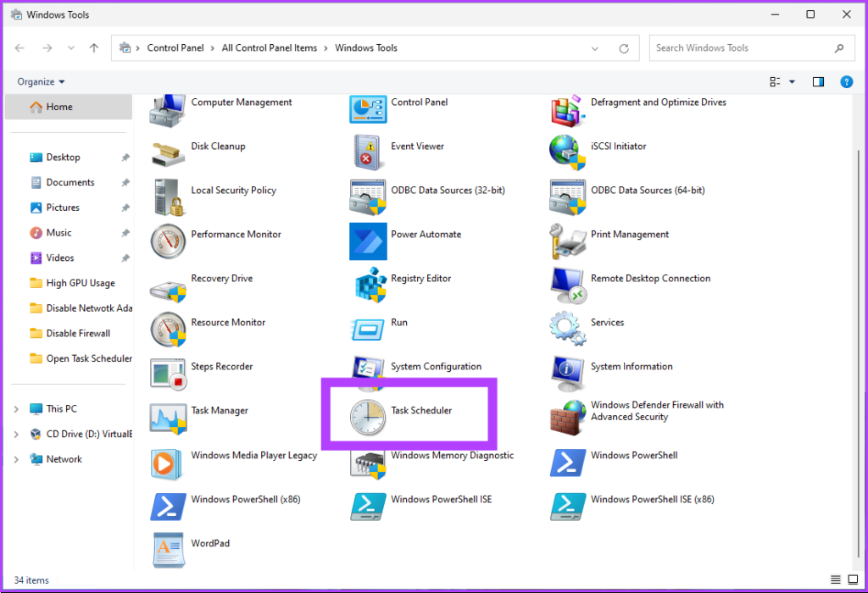
Task: Select Windows PowerShell ISE (x86) icon
Action: coord(567,507)
